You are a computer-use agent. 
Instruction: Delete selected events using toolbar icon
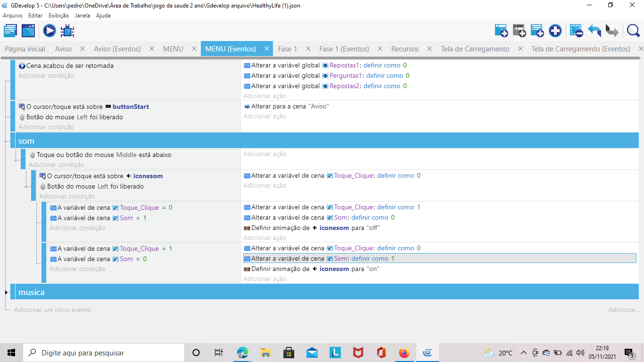point(576,31)
